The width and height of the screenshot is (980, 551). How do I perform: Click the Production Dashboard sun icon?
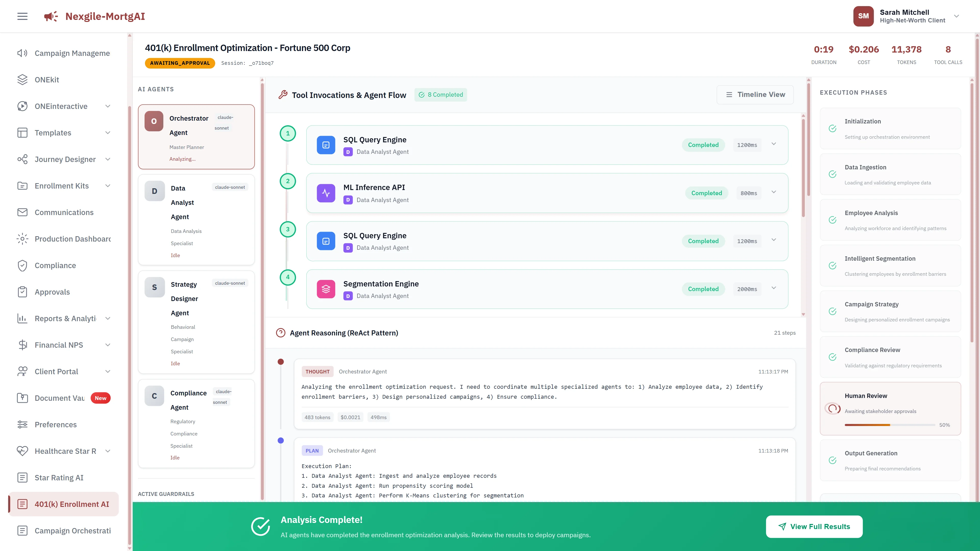tap(22, 239)
